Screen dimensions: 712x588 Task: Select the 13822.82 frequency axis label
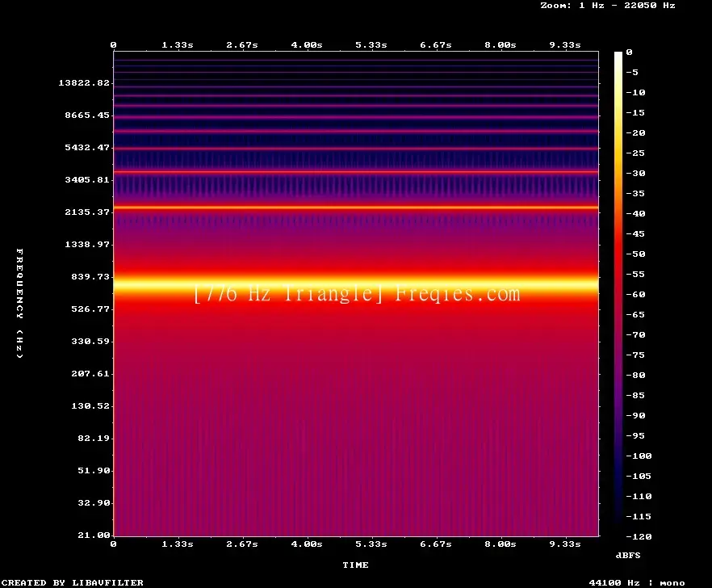[x=84, y=82]
